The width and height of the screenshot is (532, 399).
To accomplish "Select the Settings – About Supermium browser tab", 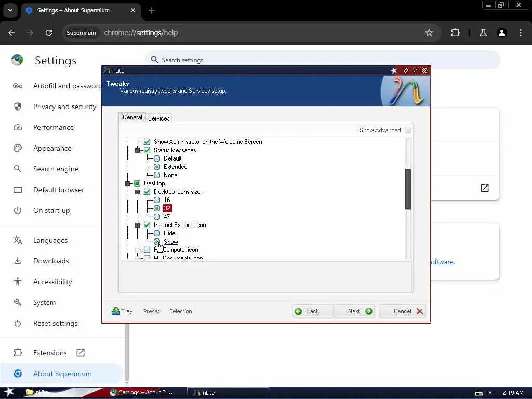I will [x=81, y=10].
